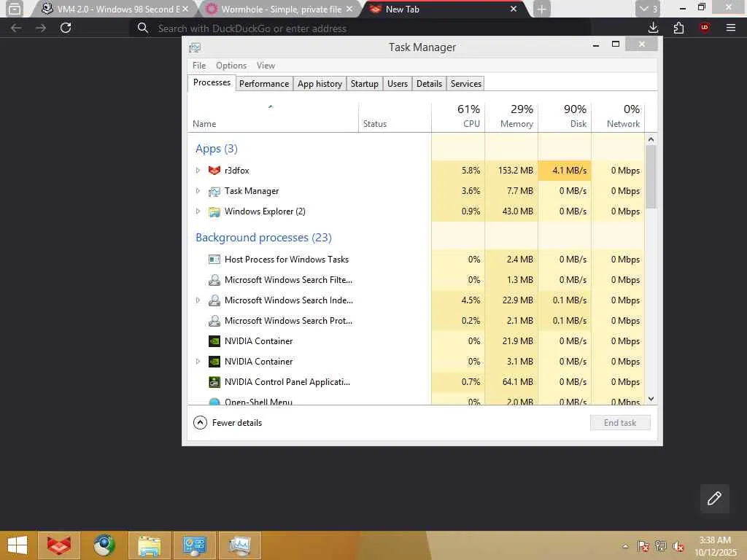Close the Wormhole browser tab

349,9
